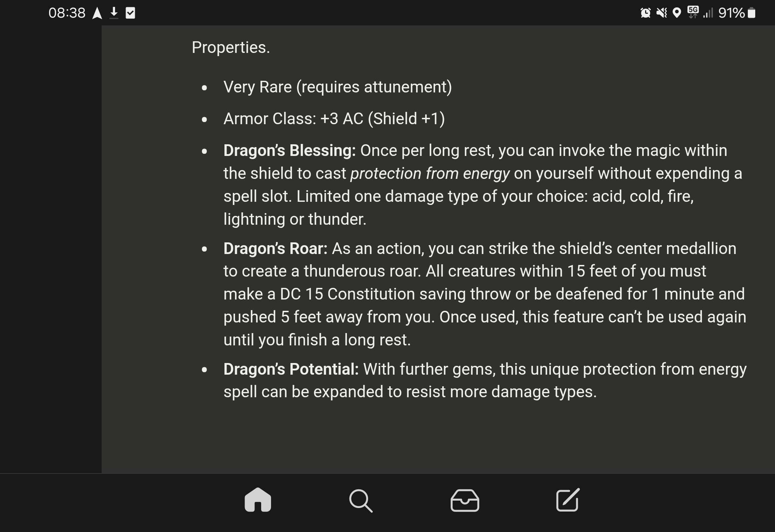Click the bold "Dragon's Potential:" label
Viewport: 775px width, 532px height.
tap(291, 369)
